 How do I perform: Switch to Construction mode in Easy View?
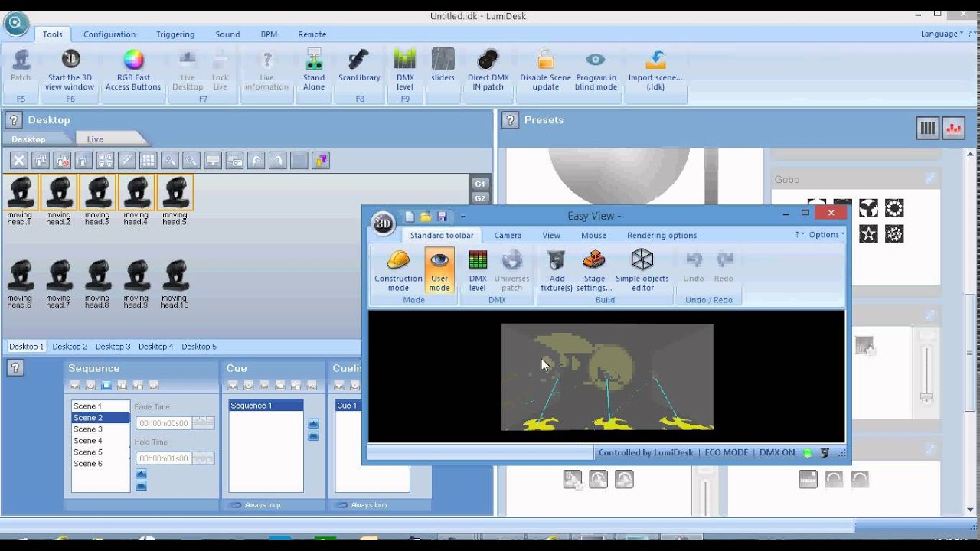pyautogui.click(x=398, y=271)
